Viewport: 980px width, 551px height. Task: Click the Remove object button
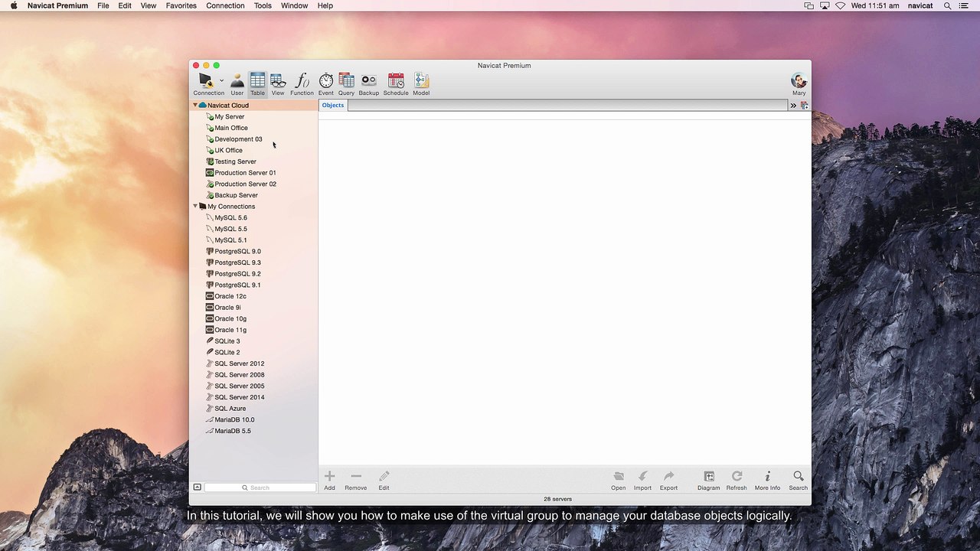coord(355,480)
